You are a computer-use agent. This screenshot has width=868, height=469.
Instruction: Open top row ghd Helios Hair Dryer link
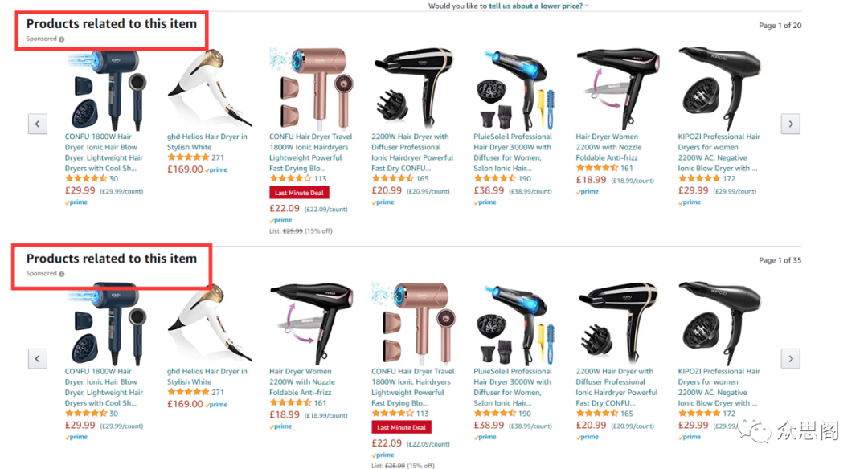207,141
